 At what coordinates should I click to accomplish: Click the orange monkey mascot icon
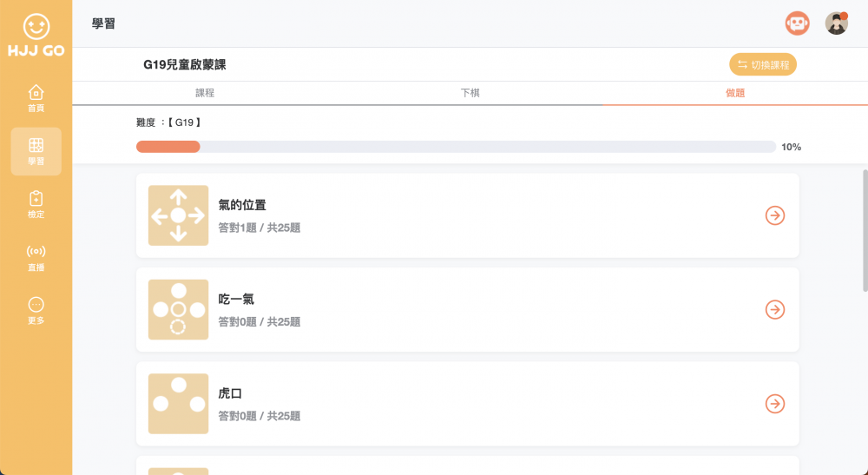pyautogui.click(x=797, y=23)
